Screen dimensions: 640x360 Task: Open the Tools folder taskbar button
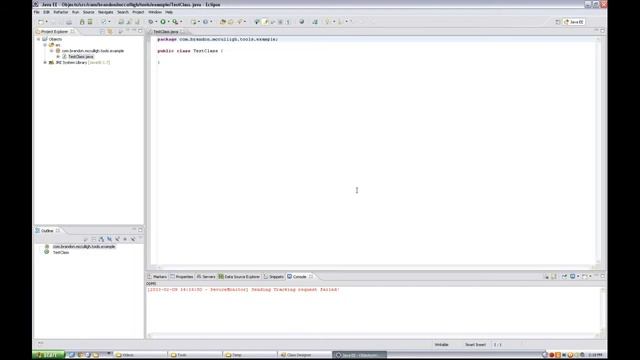pos(195,355)
